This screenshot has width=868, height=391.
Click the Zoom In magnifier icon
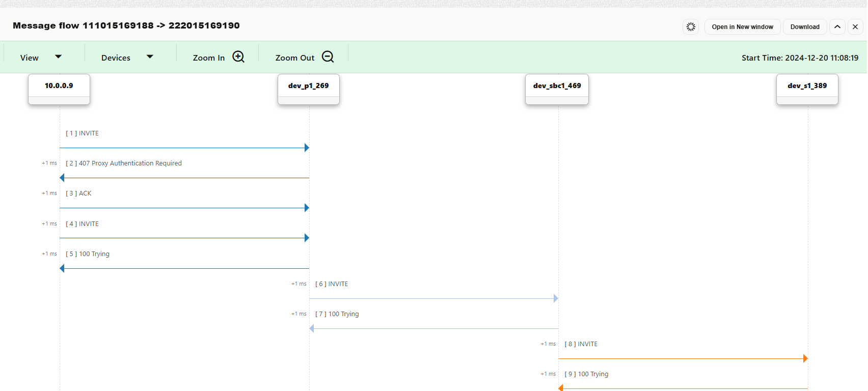238,57
